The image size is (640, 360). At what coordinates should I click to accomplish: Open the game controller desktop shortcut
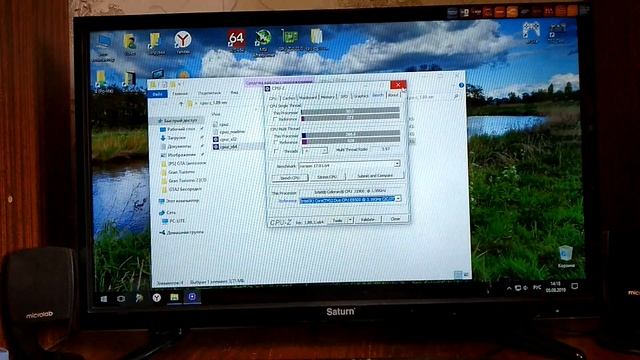(x=531, y=32)
